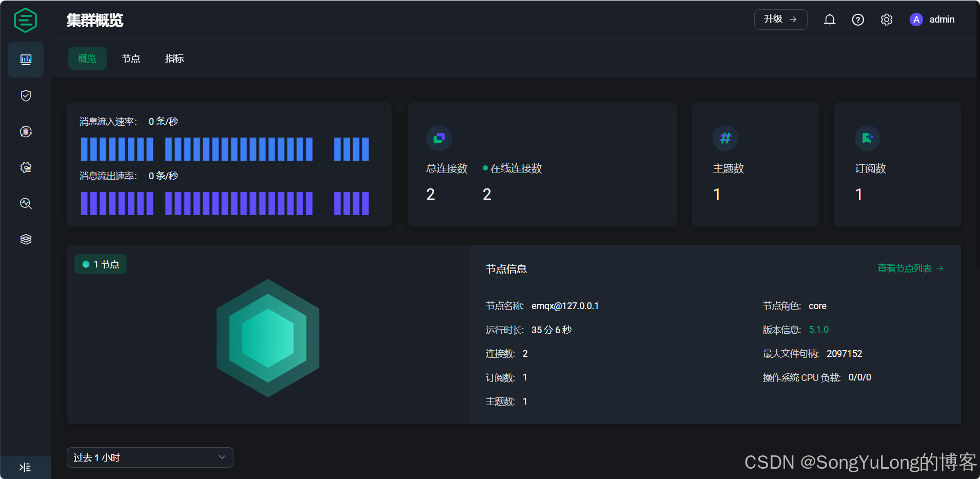The image size is (980, 479).
Task: Open the access control shield icon
Action: point(26,95)
